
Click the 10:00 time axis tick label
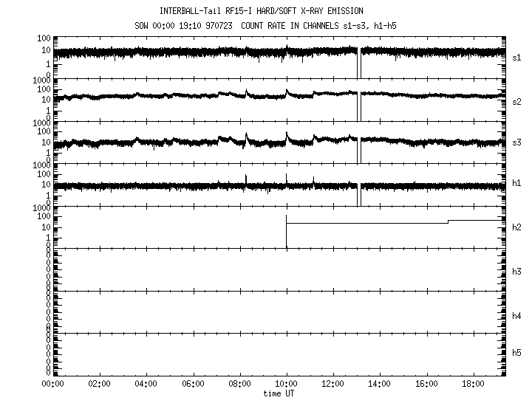[x=286, y=384]
